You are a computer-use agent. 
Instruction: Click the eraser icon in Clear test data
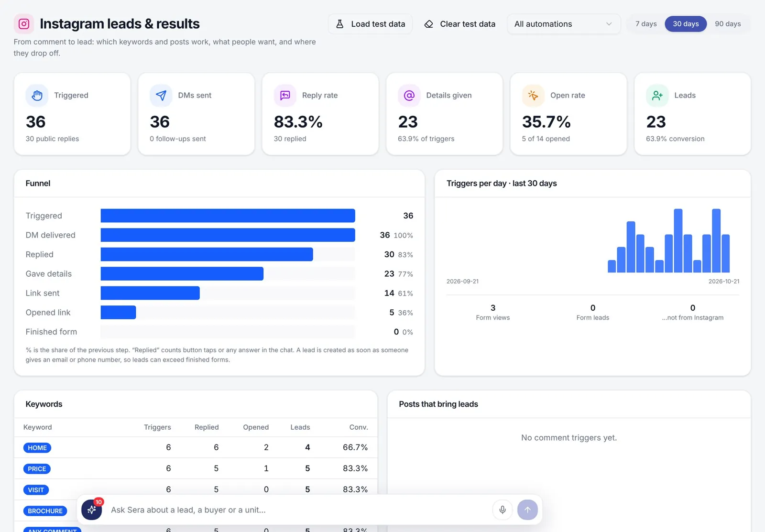click(x=429, y=24)
